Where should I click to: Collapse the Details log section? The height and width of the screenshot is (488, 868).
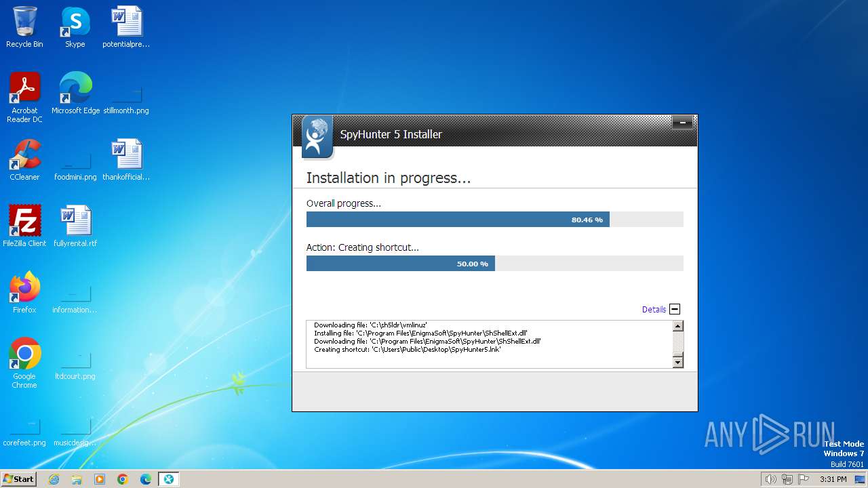click(675, 309)
